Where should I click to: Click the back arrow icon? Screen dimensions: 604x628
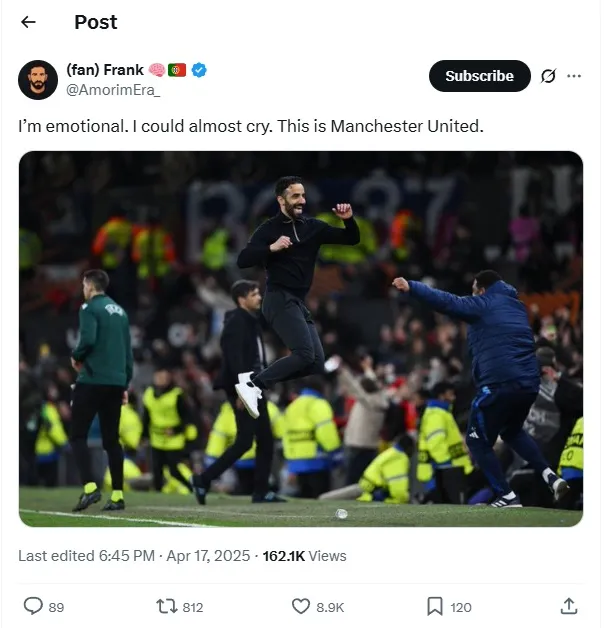pyautogui.click(x=28, y=22)
